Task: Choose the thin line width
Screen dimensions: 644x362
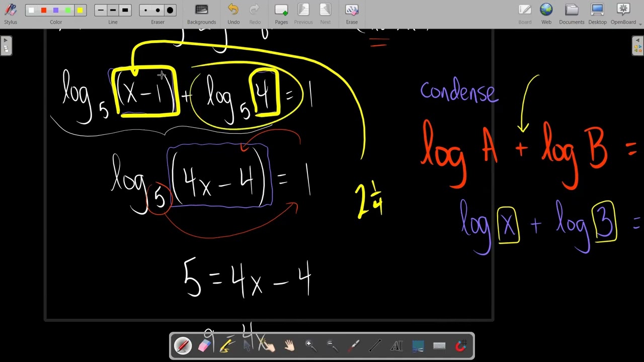Action: 101,10
